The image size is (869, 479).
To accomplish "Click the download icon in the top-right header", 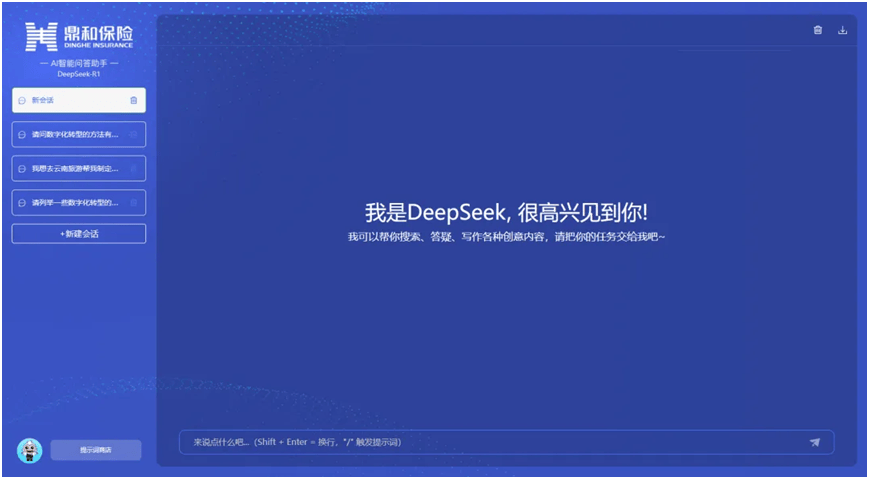I will pyautogui.click(x=842, y=30).
